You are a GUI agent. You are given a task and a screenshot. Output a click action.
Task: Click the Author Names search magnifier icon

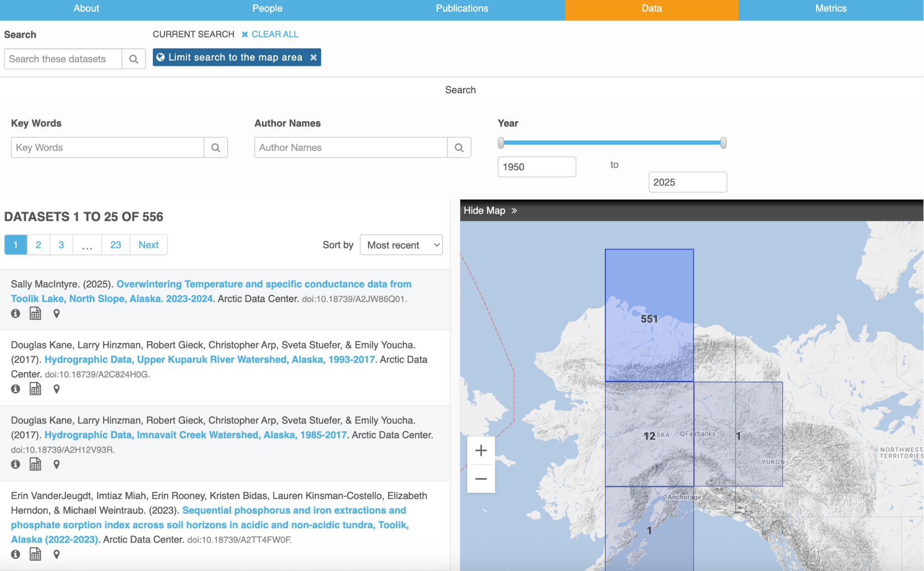pyautogui.click(x=459, y=147)
